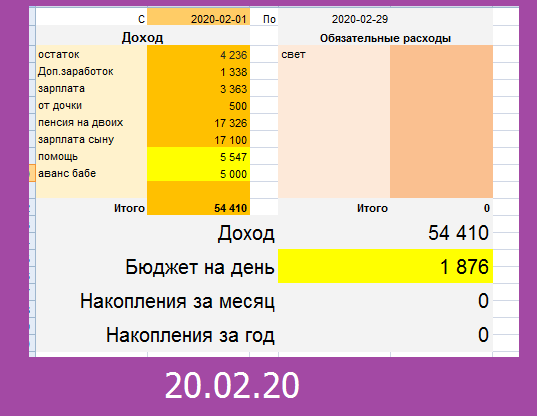Click the large 'Доход' summary label

[x=246, y=233]
